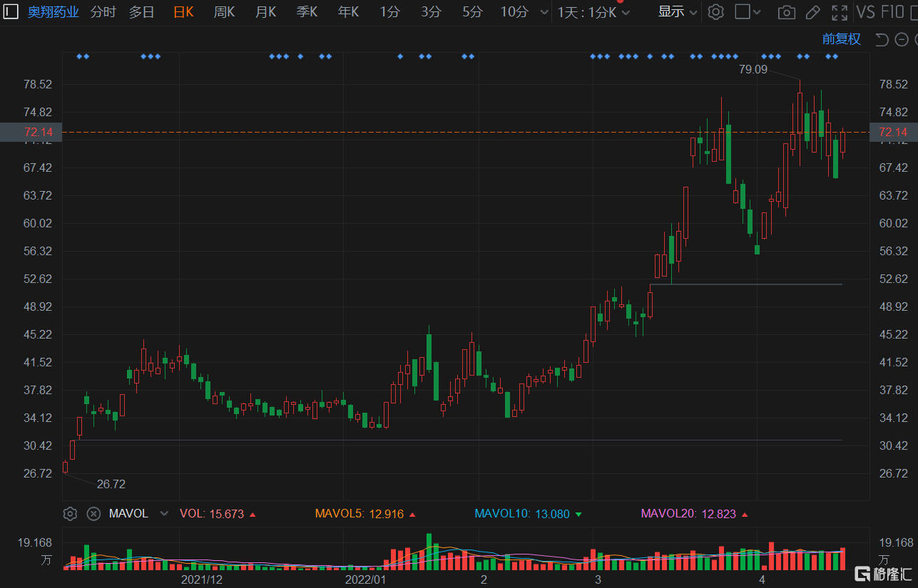Screen dimensions: 918x588
Task: Click the 奥翔药业 stock name
Action: pyautogui.click(x=53, y=12)
